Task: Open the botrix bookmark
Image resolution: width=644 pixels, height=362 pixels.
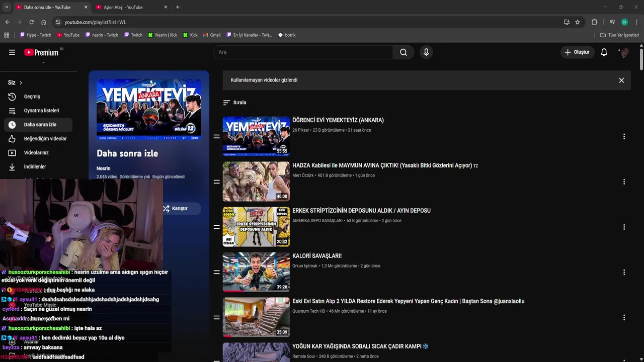Action: click(287, 35)
